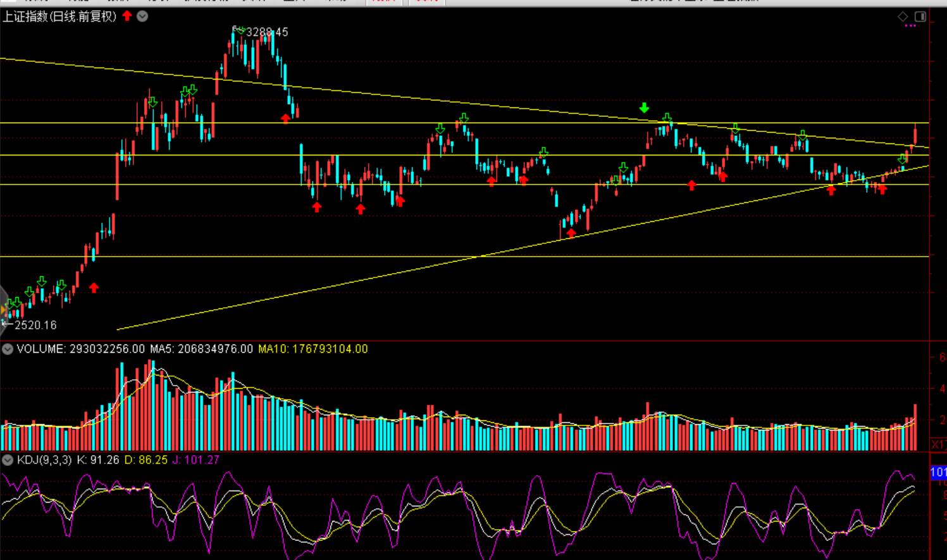Open dropdown next to 上证指数 chart title
Screen dimensions: 947x560
[x=142, y=16]
